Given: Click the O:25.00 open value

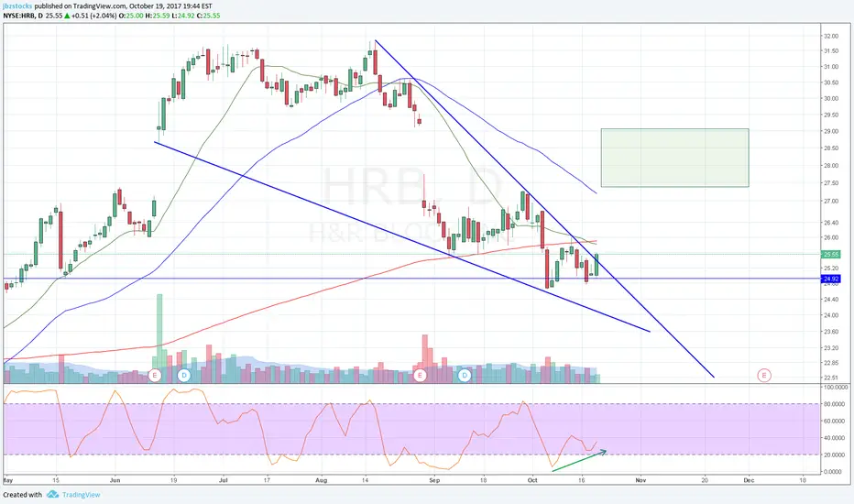Looking at the screenshot, I should pyautogui.click(x=131, y=16).
